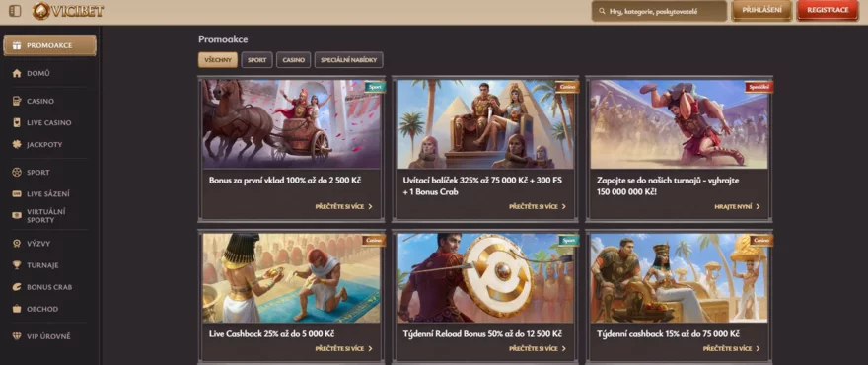Click the medal icon beside Výzvy

17,243
